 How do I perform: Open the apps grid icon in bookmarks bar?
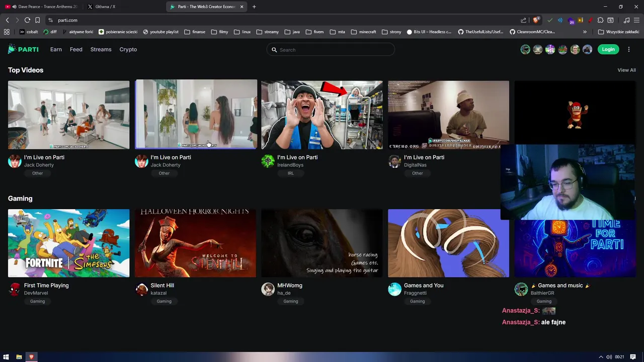pyautogui.click(x=7, y=32)
